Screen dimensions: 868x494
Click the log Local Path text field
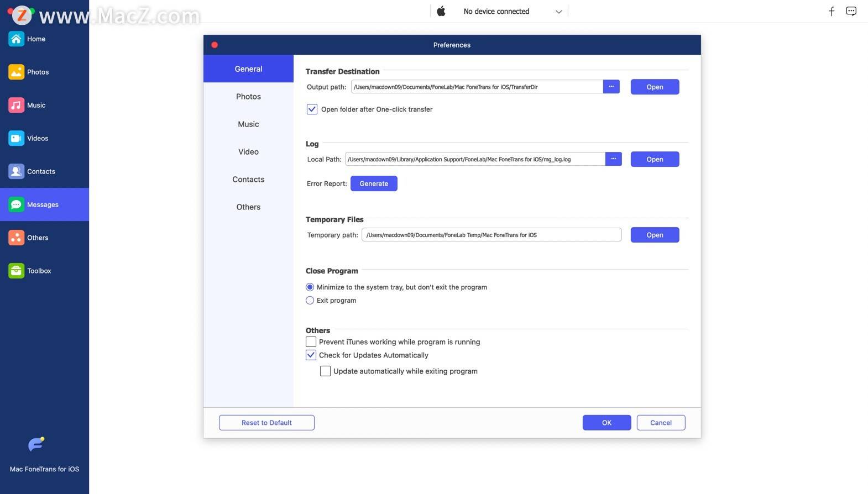pos(475,159)
